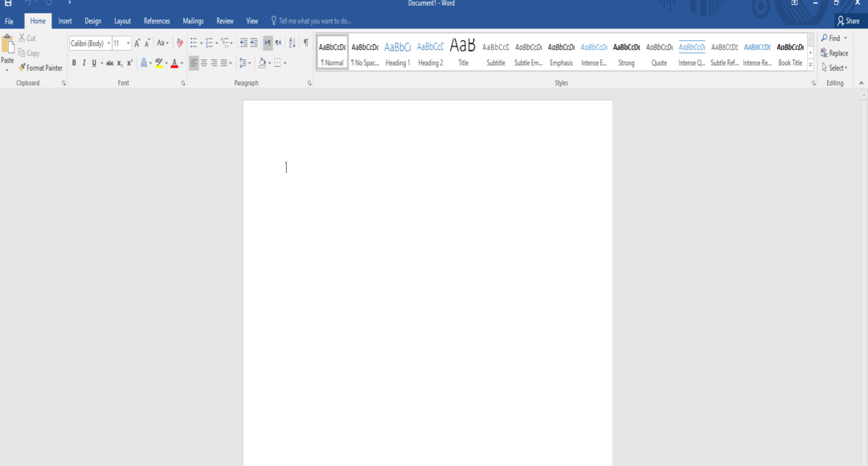
Task: Toggle Bold formatting
Action: click(x=74, y=63)
